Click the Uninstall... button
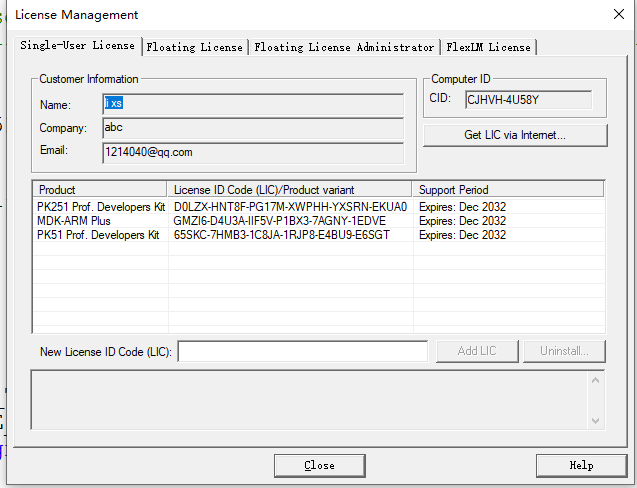Viewport: 637px width, 488px height. pos(564,351)
